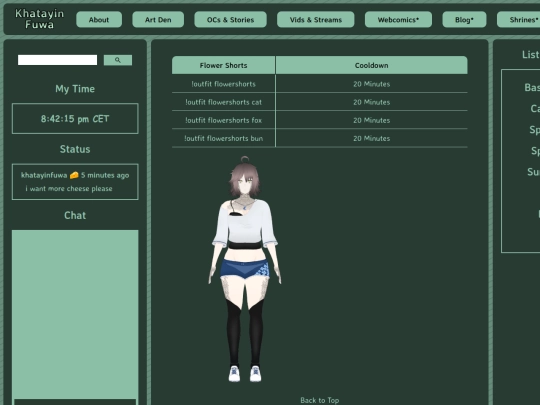Click the 20 Minutes cell for cat outfit
The width and height of the screenshot is (540, 405).
pos(372,102)
